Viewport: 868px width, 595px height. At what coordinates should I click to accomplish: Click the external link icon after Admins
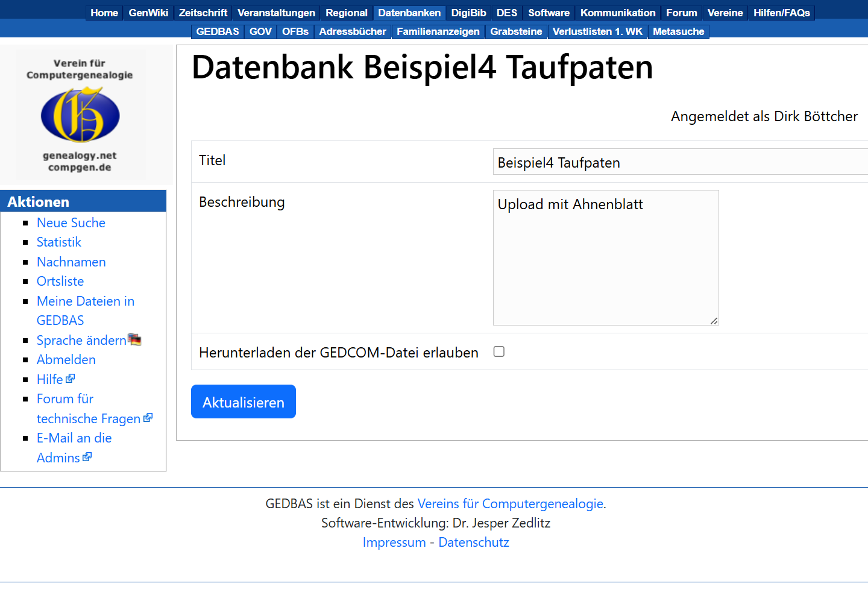click(87, 457)
